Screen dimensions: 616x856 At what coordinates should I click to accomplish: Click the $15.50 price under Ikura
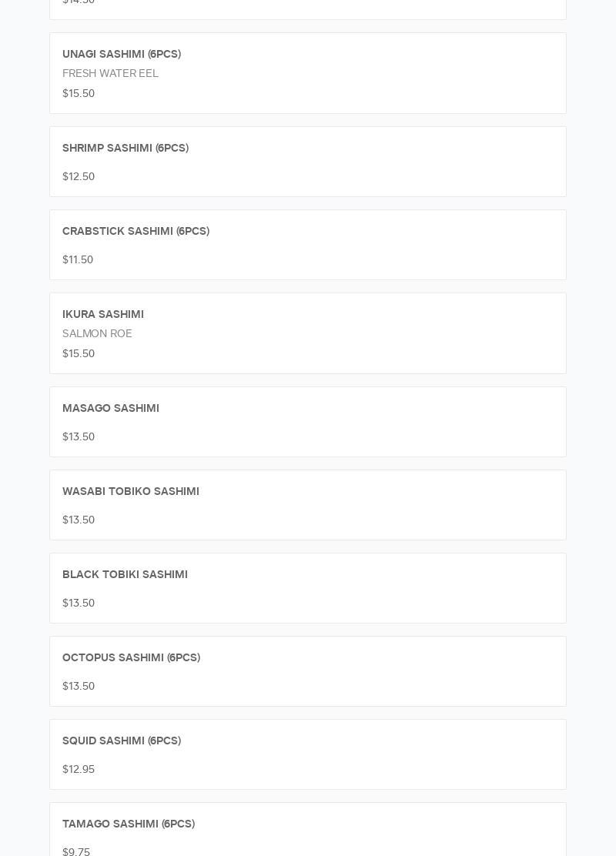coord(79,353)
